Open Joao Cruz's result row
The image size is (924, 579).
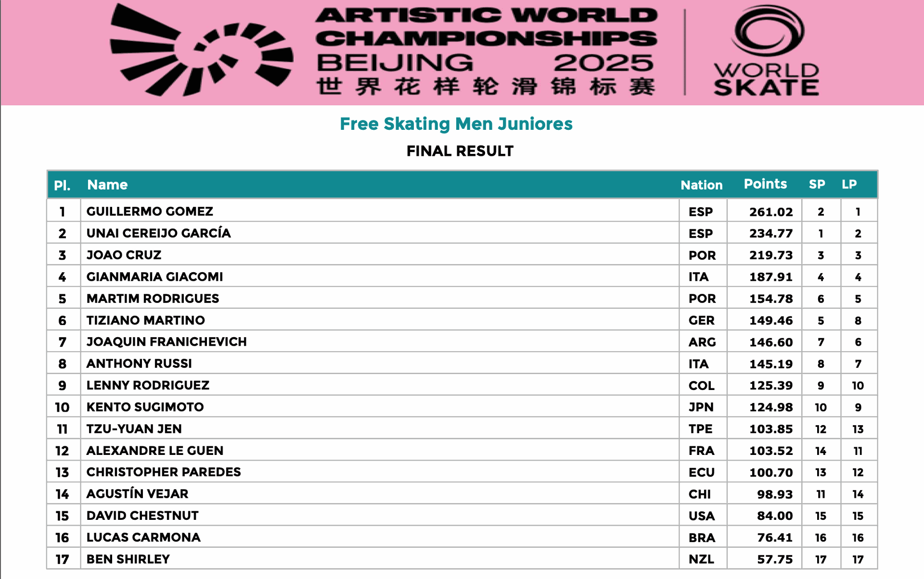coord(124,255)
